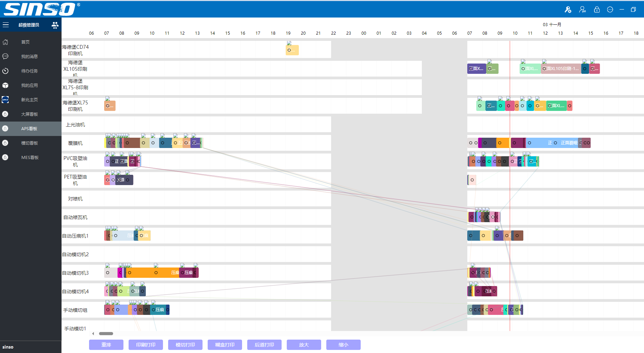The image size is (644, 353).
Task: Click the lock screen icon in title bar
Action: [597, 10]
